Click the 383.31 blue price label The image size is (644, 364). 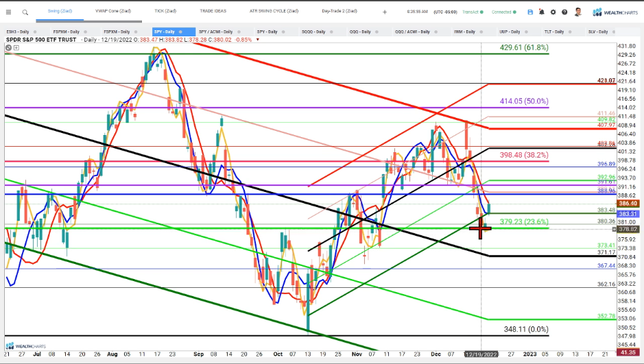(x=628, y=214)
